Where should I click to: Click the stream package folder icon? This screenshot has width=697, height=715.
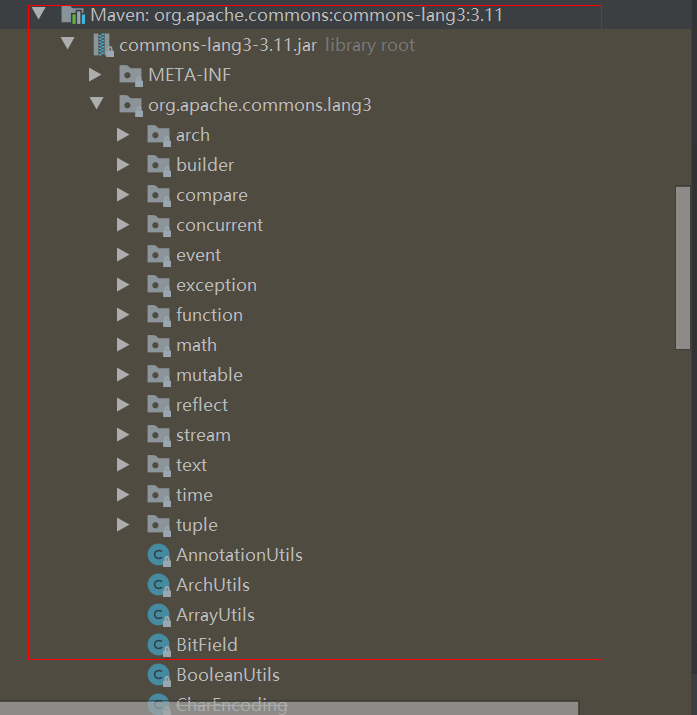click(x=159, y=435)
